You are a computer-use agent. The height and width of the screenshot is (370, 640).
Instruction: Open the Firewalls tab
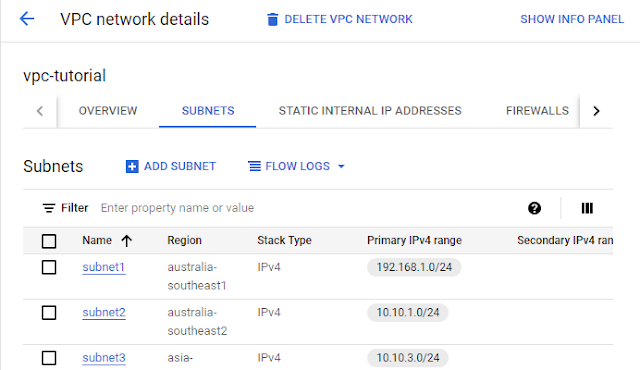coord(537,111)
